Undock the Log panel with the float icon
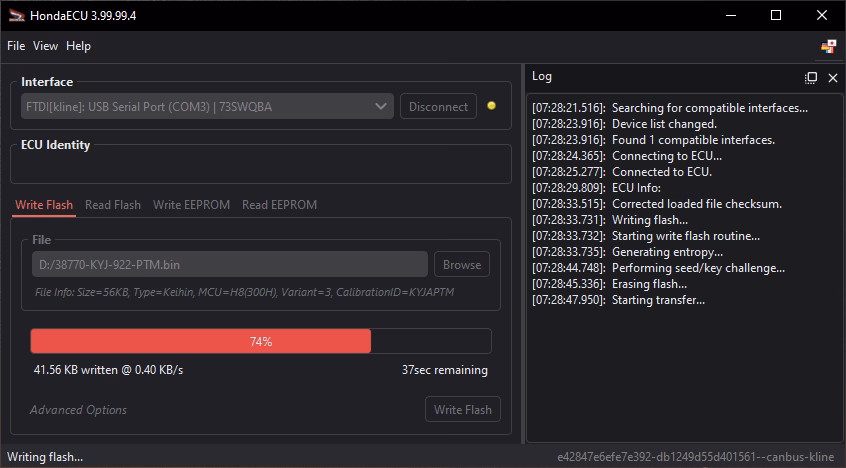 tap(811, 77)
